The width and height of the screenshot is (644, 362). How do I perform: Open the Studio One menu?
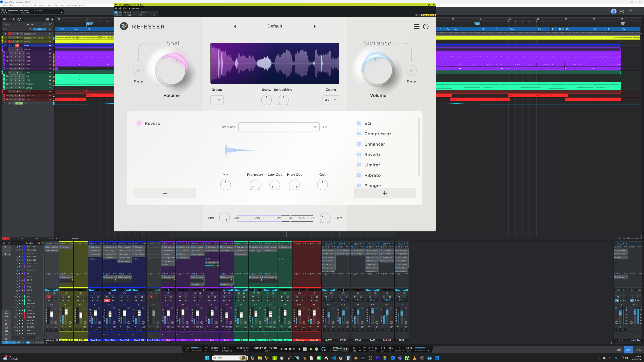coord(72,5)
